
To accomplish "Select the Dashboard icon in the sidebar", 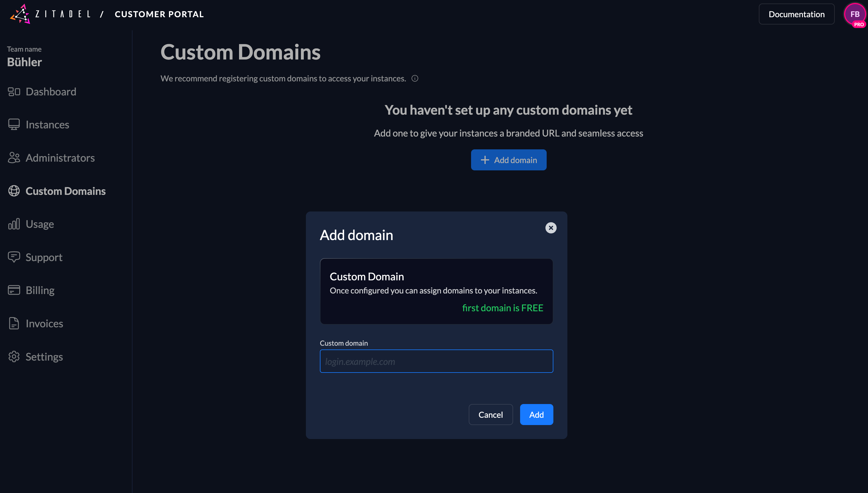I will (x=14, y=91).
